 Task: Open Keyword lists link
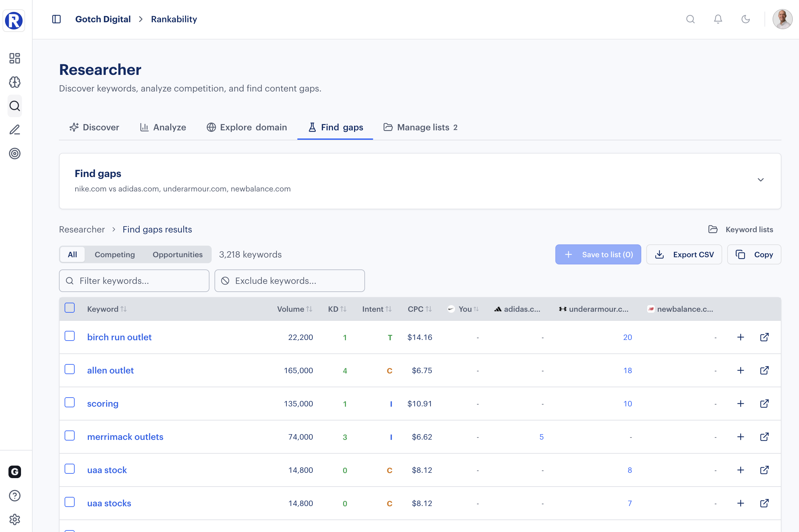pos(741,230)
